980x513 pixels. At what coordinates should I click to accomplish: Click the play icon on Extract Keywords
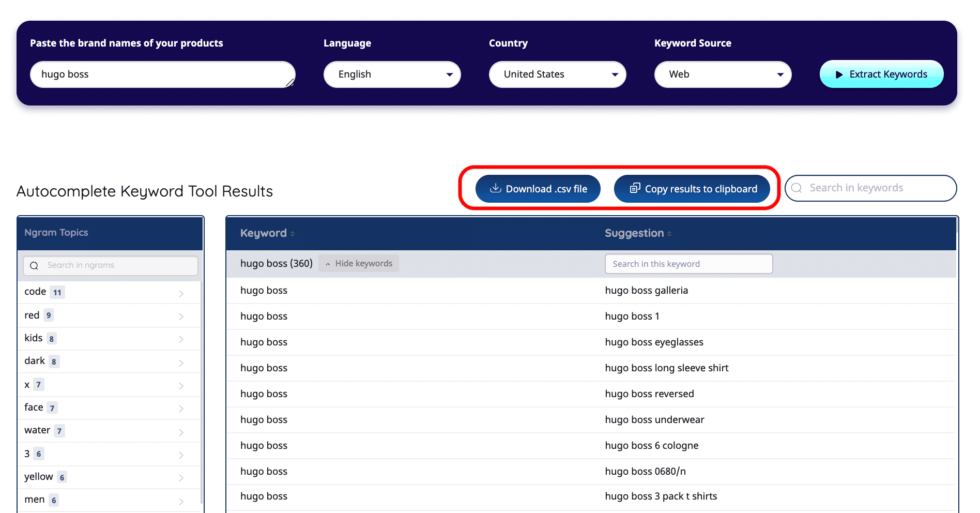pyautogui.click(x=839, y=74)
